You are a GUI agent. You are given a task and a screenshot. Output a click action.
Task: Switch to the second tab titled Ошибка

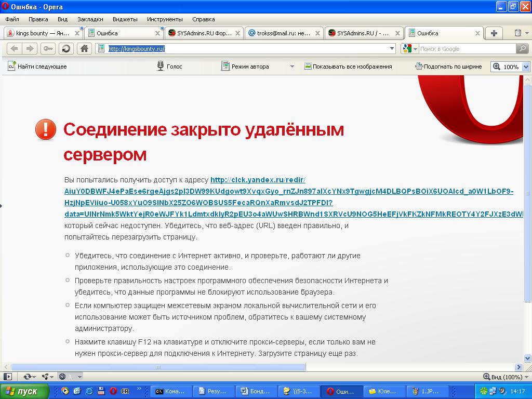coord(445,33)
